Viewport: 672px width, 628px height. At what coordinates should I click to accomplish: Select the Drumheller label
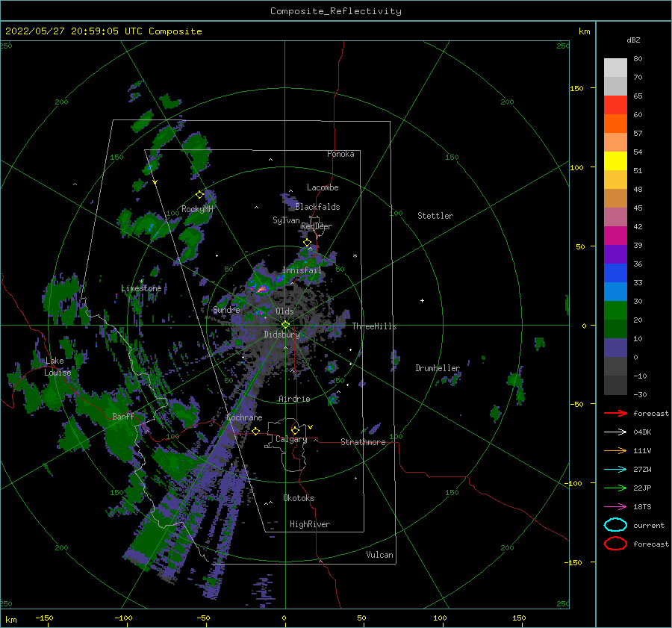click(x=437, y=368)
